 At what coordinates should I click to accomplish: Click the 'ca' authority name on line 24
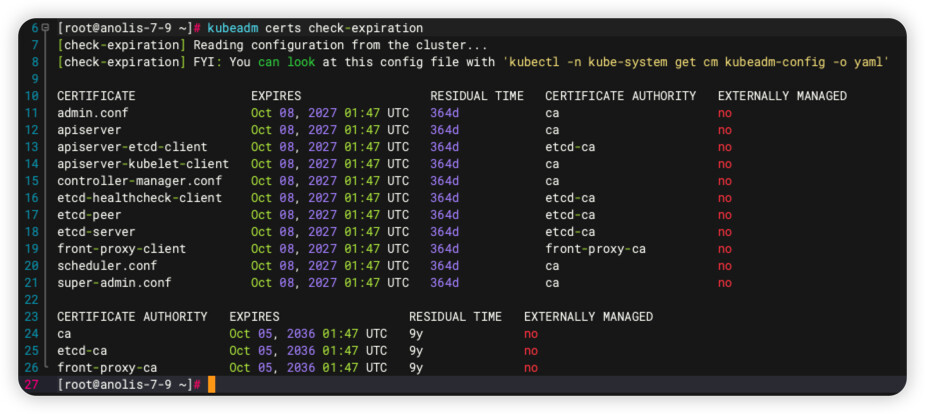coord(64,334)
